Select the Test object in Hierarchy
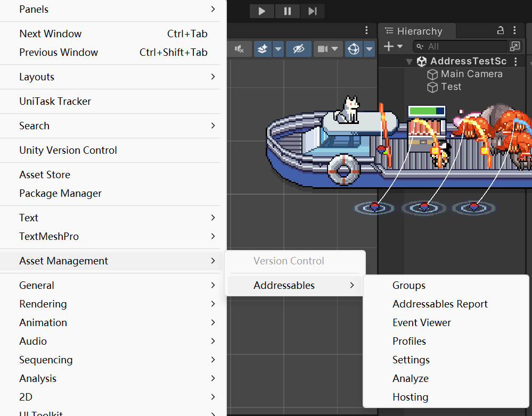The height and width of the screenshot is (416, 532). click(x=451, y=87)
